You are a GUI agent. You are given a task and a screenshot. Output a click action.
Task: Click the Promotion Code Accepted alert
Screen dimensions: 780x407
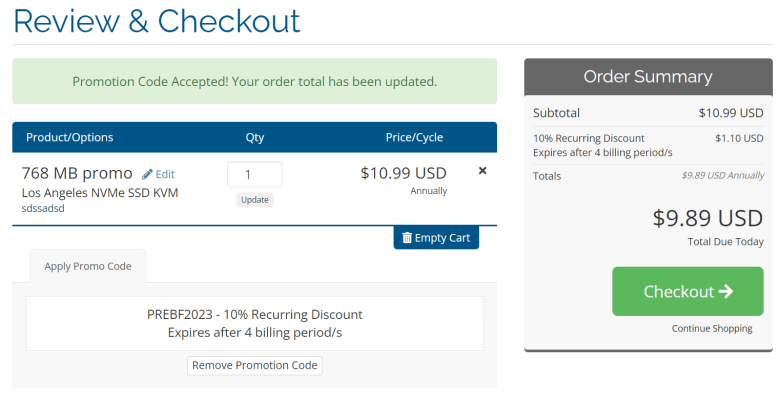[x=255, y=81]
